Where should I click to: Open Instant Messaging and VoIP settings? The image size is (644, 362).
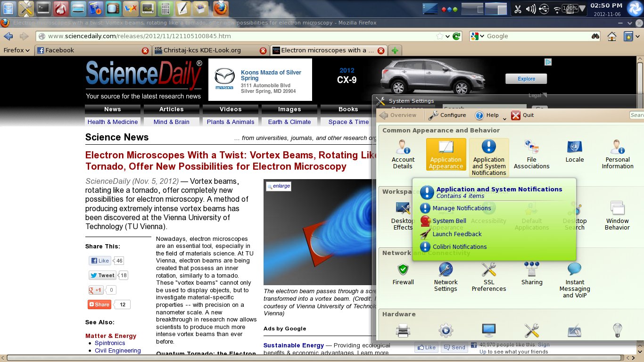tap(575, 280)
